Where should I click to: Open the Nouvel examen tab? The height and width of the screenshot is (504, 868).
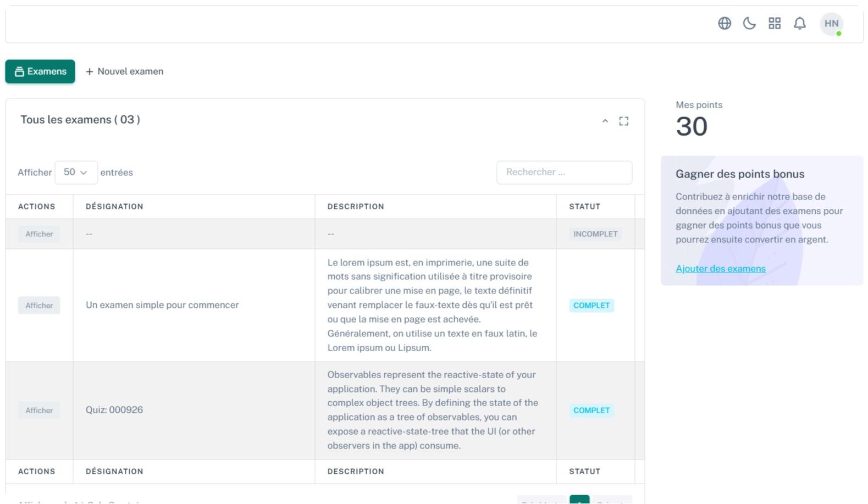(x=125, y=71)
